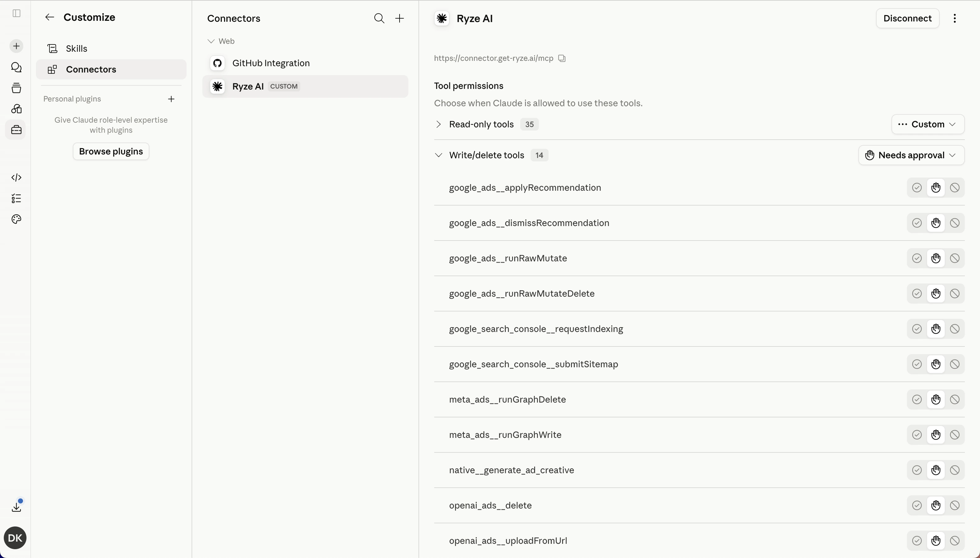This screenshot has height=558, width=980.
Task: Click the Tool permissions heading
Action: click(469, 86)
